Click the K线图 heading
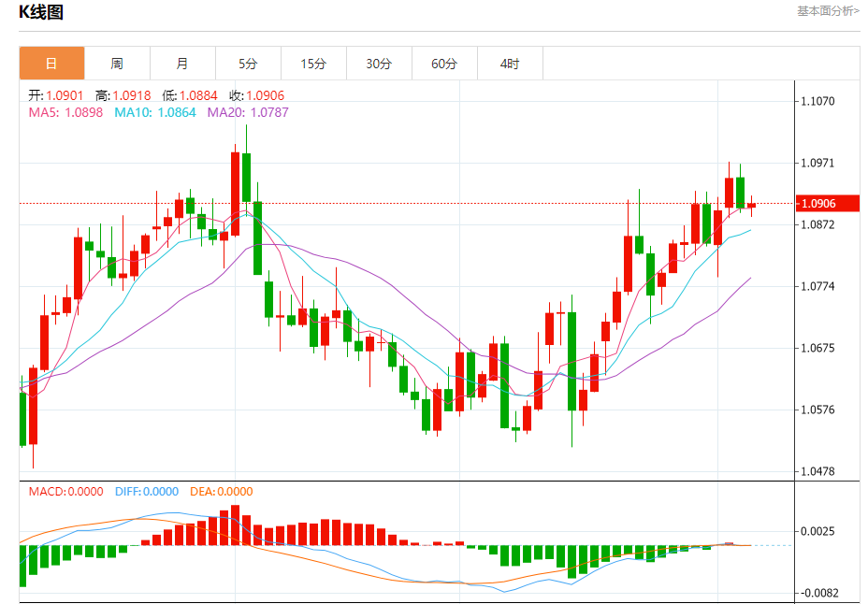The height and width of the screenshot is (604, 868). [x=41, y=12]
